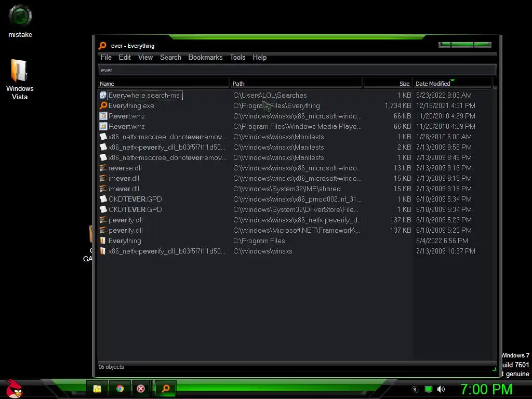Screen dimensions: 532x399
Task: Select the 'Everything.exe' file name
Action: coord(131,105)
